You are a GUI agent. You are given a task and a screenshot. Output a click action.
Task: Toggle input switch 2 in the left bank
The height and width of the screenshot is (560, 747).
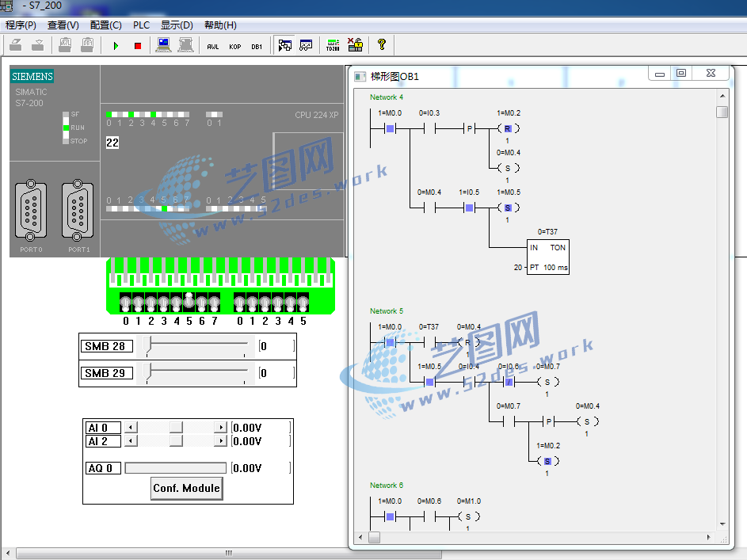[151, 303]
